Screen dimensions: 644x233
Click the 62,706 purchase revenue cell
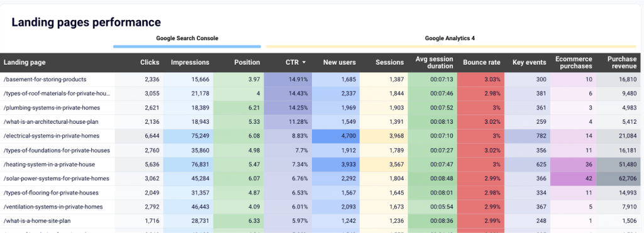tap(620, 178)
